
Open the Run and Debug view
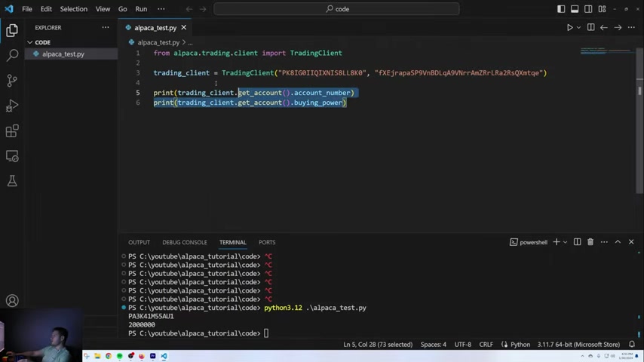[12, 106]
